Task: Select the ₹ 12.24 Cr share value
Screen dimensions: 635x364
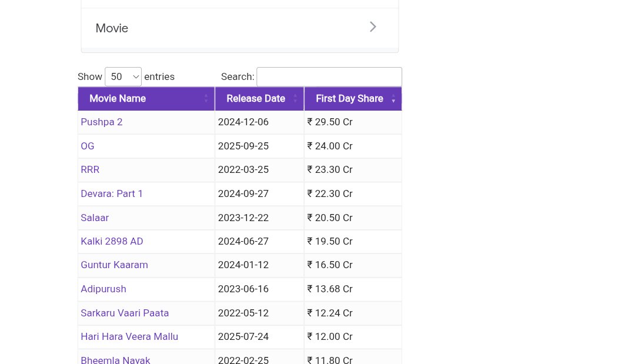Action: click(x=330, y=313)
